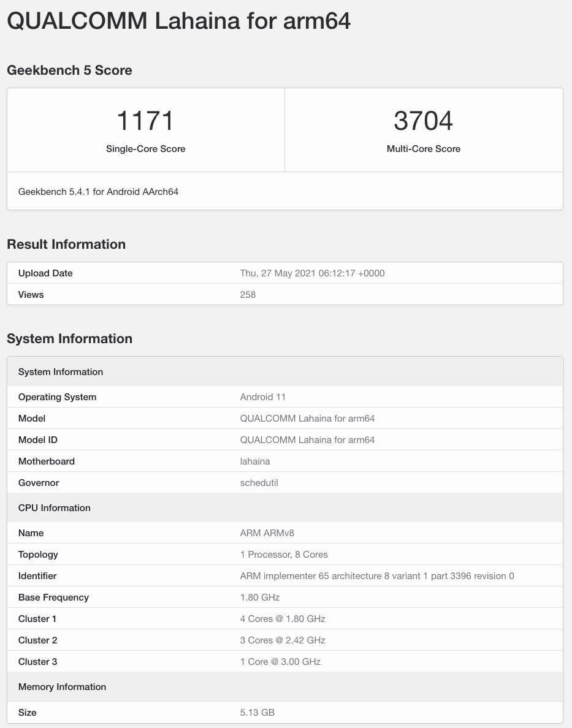
Task: Click the Model ID label
Action: (x=37, y=439)
